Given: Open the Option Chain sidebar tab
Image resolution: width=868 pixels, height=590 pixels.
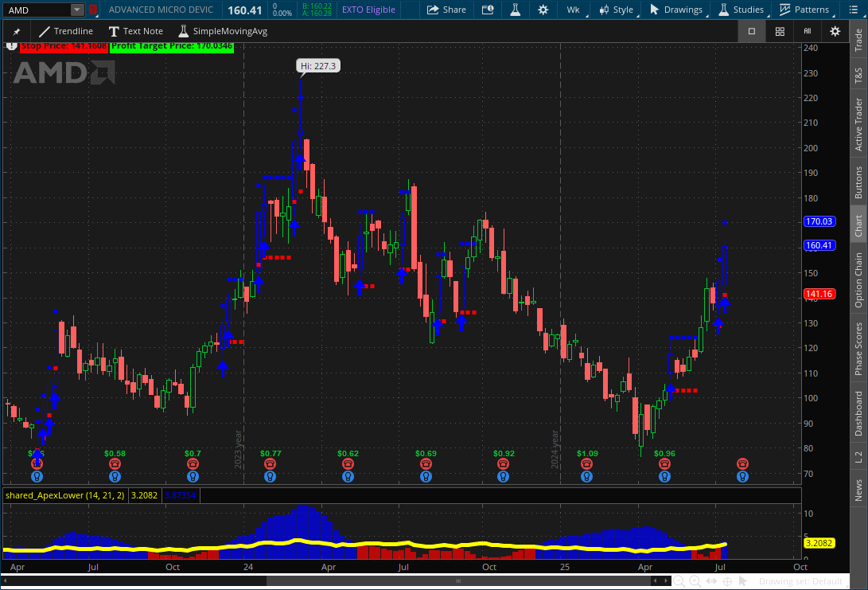Looking at the screenshot, I should coord(858,279).
